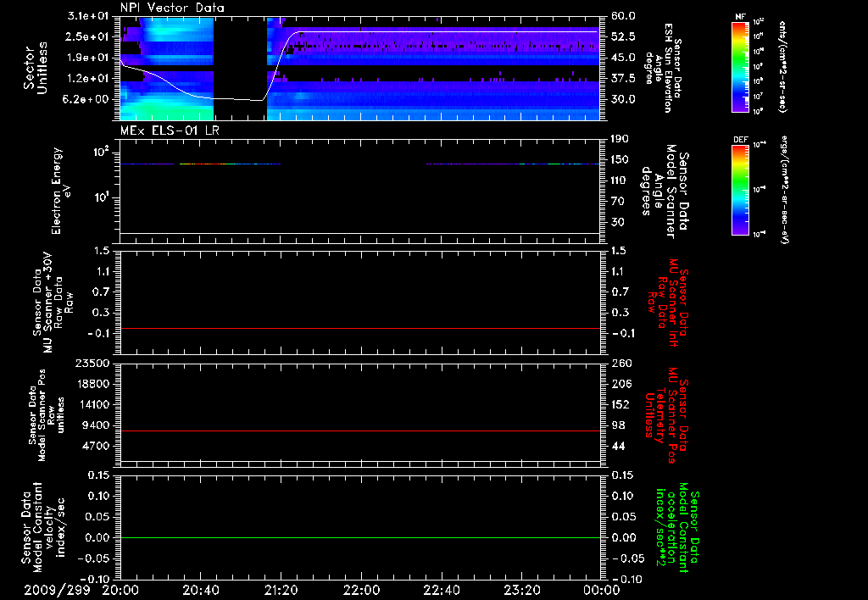
Task: Click the 260 telemetry tick value
Action: [621, 363]
